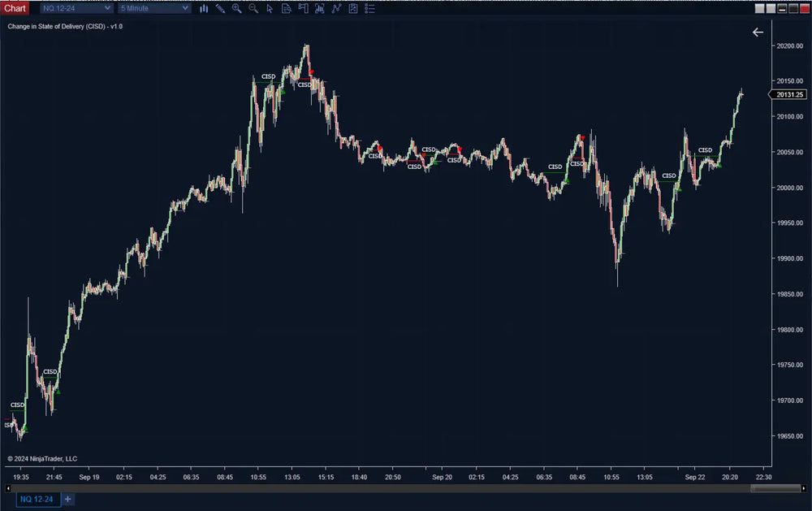Expand the 5 Minute interval dropdown
The image size is (812, 511).
[154, 8]
